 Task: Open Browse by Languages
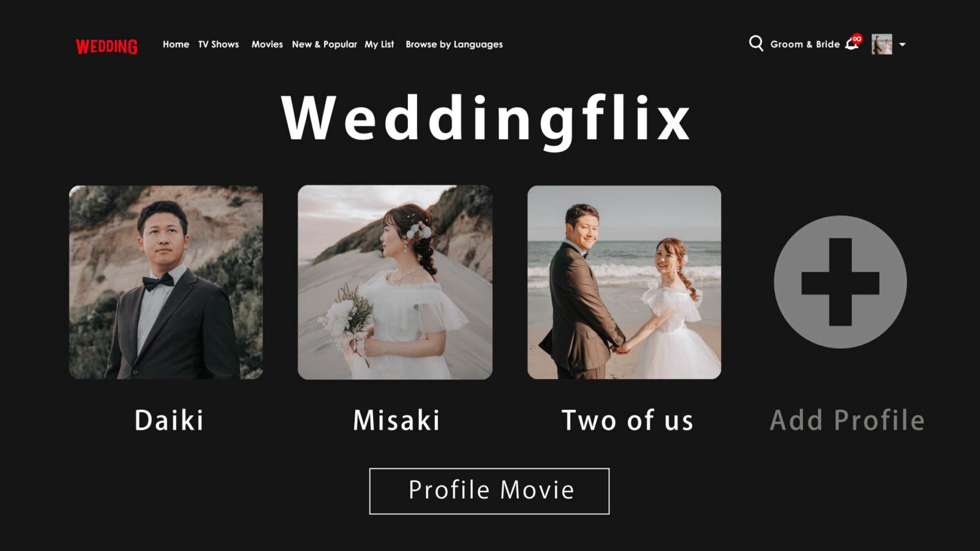pos(454,44)
